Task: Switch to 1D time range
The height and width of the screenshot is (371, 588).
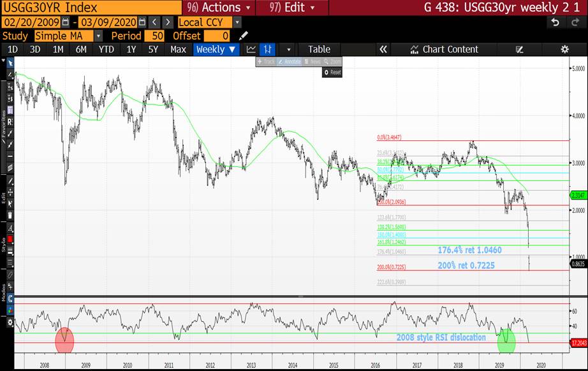Action: [13, 49]
